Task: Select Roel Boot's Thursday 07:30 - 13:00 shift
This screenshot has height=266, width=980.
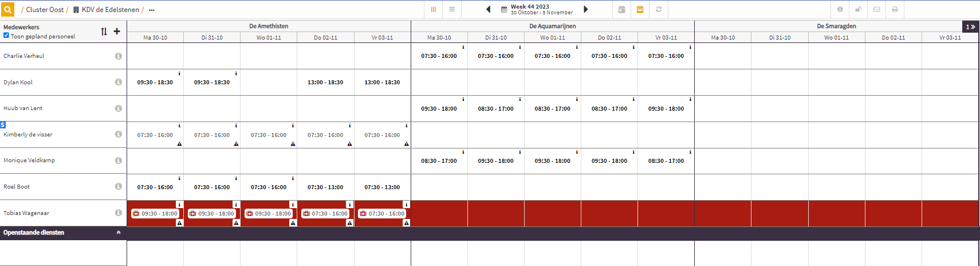Action: (325, 187)
